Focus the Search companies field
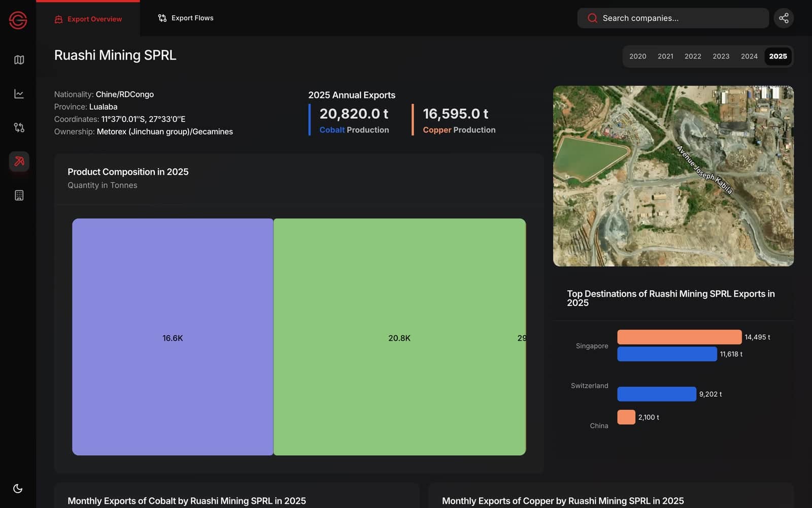812x508 pixels. click(x=673, y=18)
